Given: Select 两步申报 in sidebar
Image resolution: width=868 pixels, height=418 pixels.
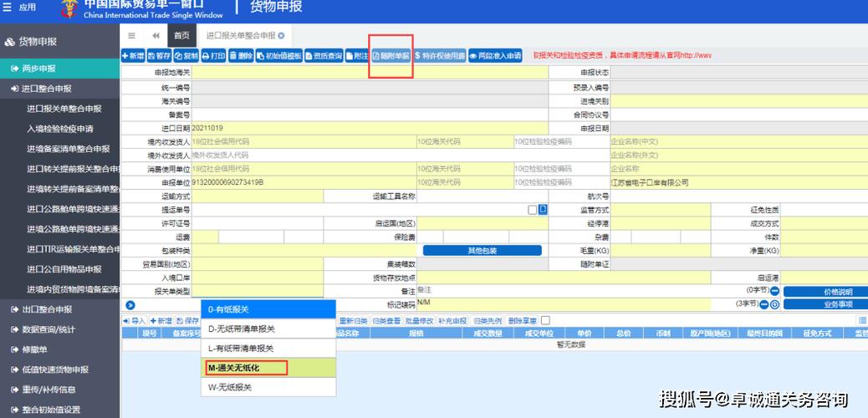Looking at the screenshot, I should coord(59,69).
